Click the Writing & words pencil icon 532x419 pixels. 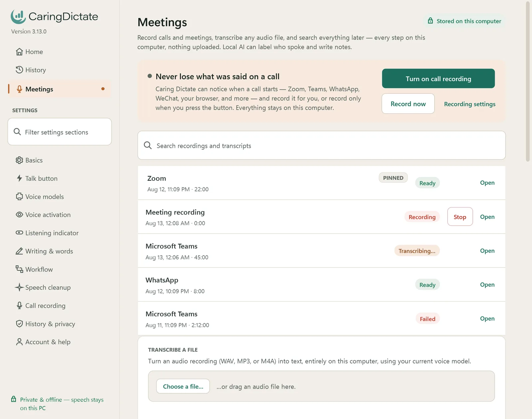[19, 251]
